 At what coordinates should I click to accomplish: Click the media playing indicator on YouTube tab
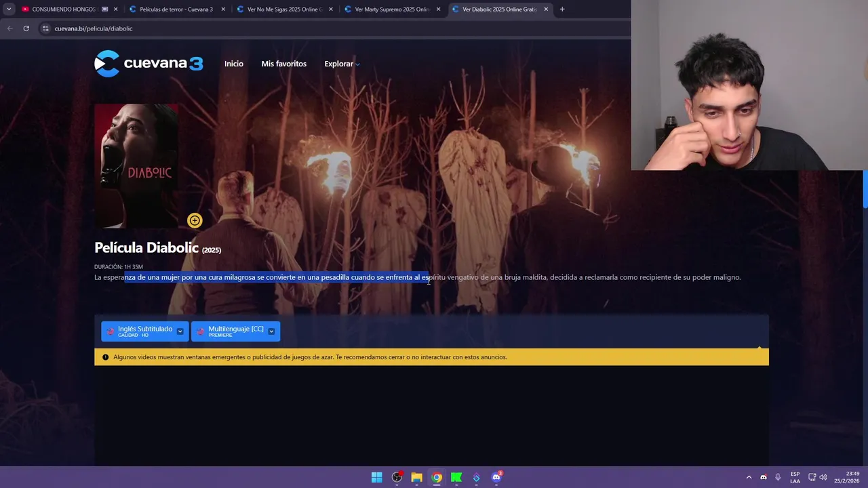[x=105, y=9]
